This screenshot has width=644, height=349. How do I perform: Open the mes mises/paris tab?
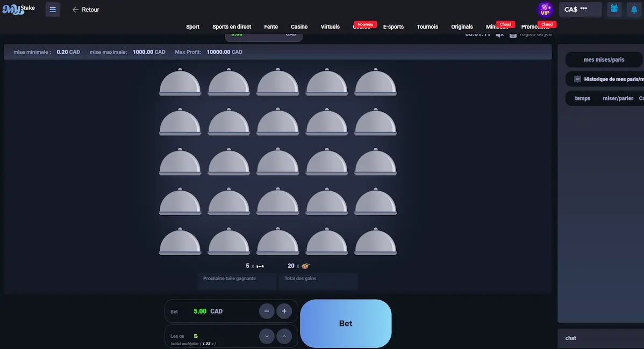tap(604, 60)
